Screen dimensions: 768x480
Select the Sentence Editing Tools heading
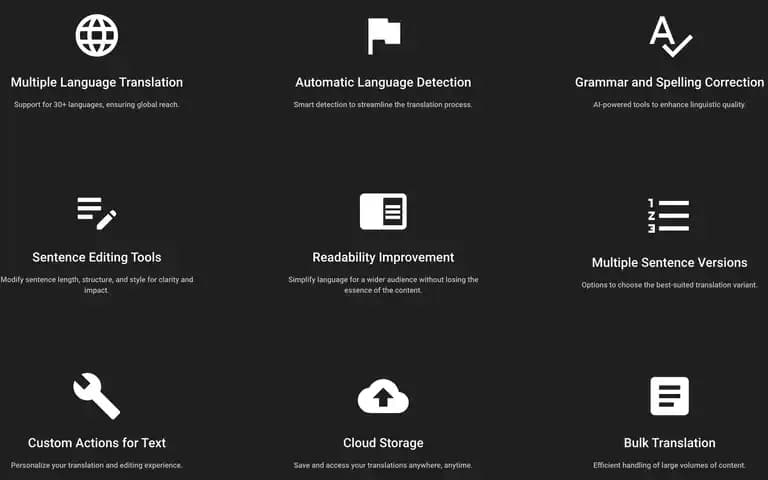[97, 257]
